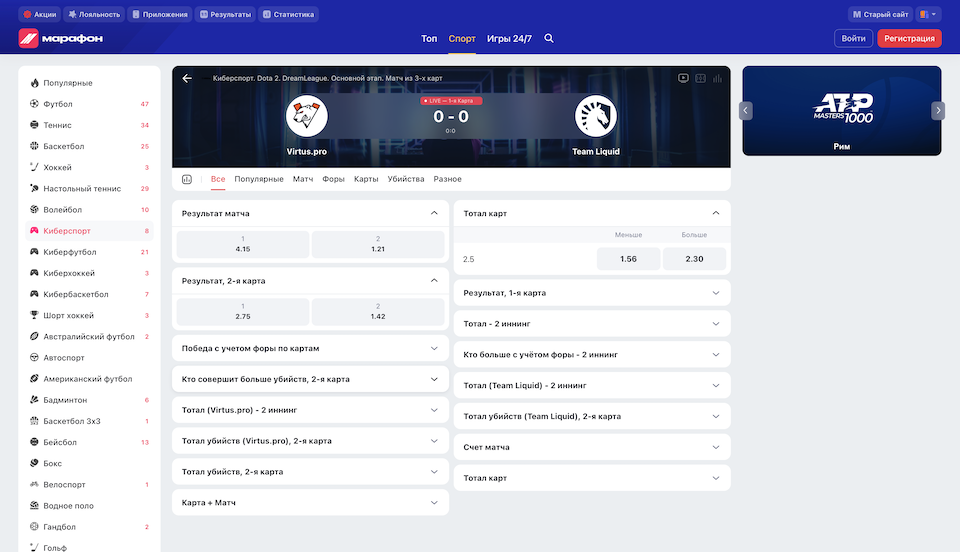
Task: Switch to the Матч markets tab
Action: point(303,179)
